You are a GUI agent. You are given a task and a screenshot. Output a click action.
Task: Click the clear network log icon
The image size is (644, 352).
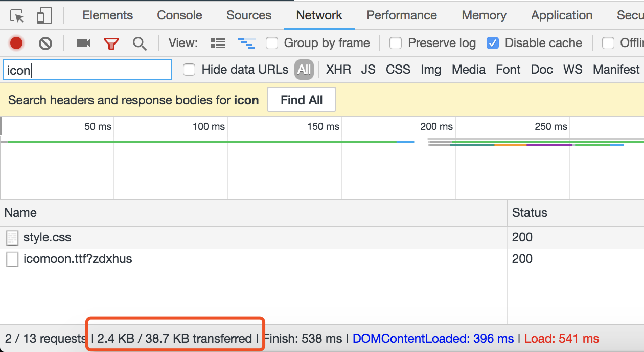pos(45,43)
